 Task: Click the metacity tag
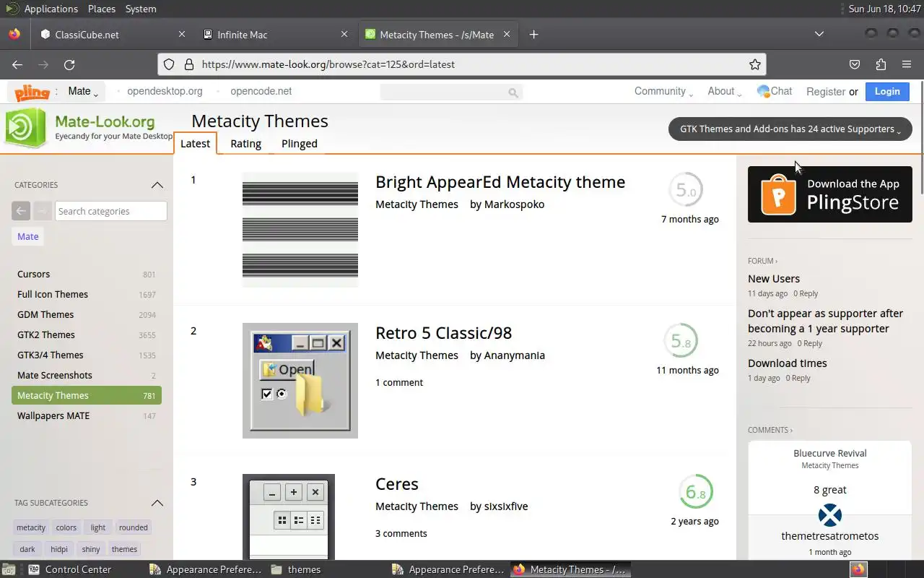[31, 527]
